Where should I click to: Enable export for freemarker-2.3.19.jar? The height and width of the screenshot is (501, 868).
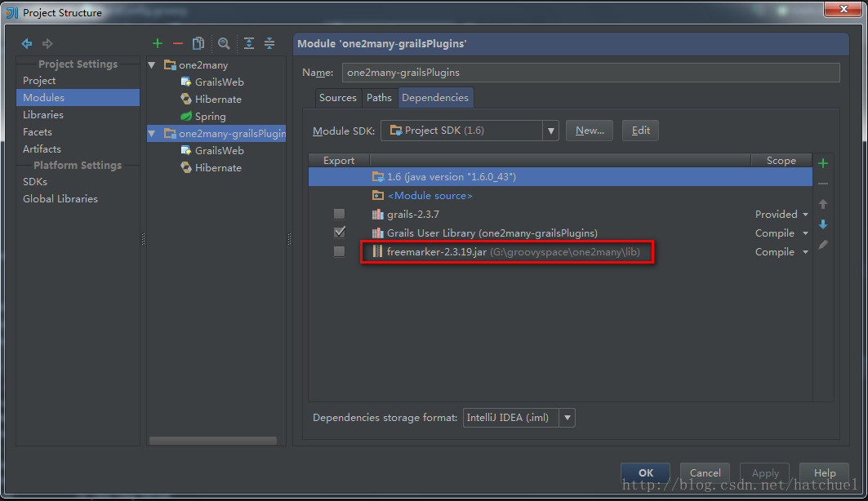(x=340, y=251)
